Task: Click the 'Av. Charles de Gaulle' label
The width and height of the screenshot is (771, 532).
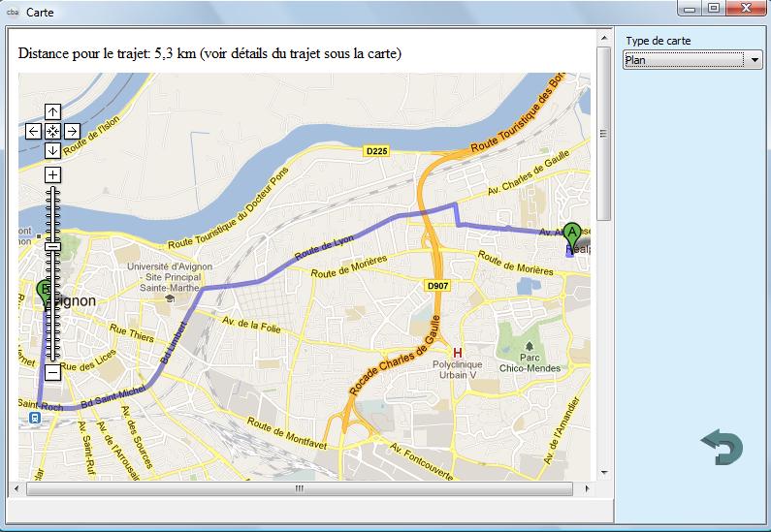Action: click(x=529, y=172)
